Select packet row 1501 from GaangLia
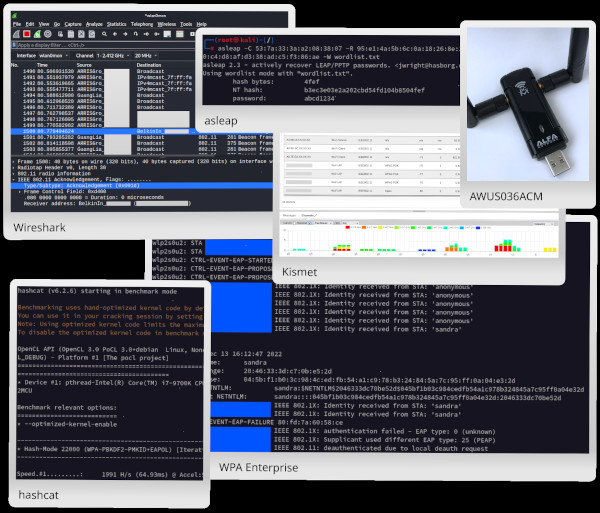600x513 pixels. tap(142, 137)
